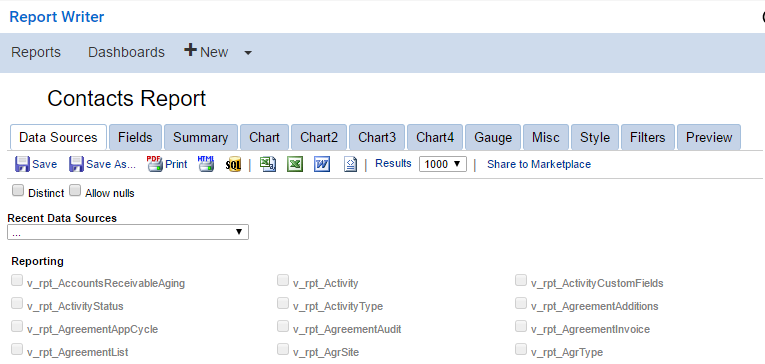This screenshot has height=364, width=765.
Task: Toggle the Distinct checkbox
Action: pyautogui.click(x=18, y=191)
